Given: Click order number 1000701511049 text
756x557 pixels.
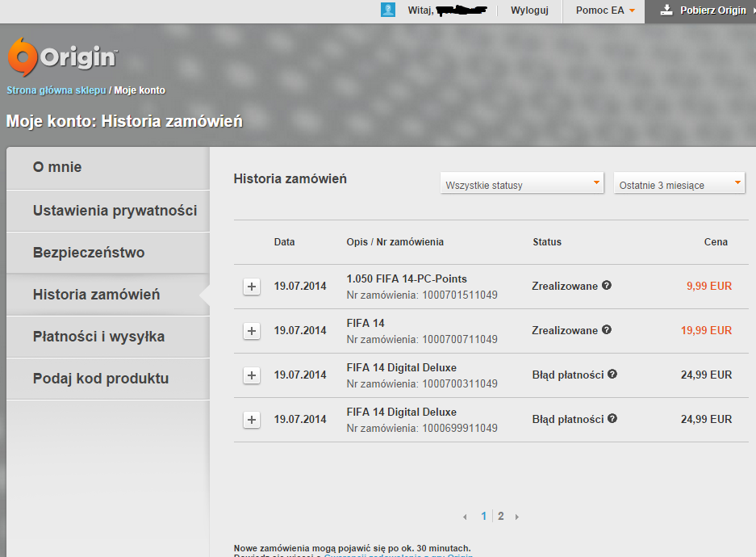Looking at the screenshot, I should [x=460, y=295].
